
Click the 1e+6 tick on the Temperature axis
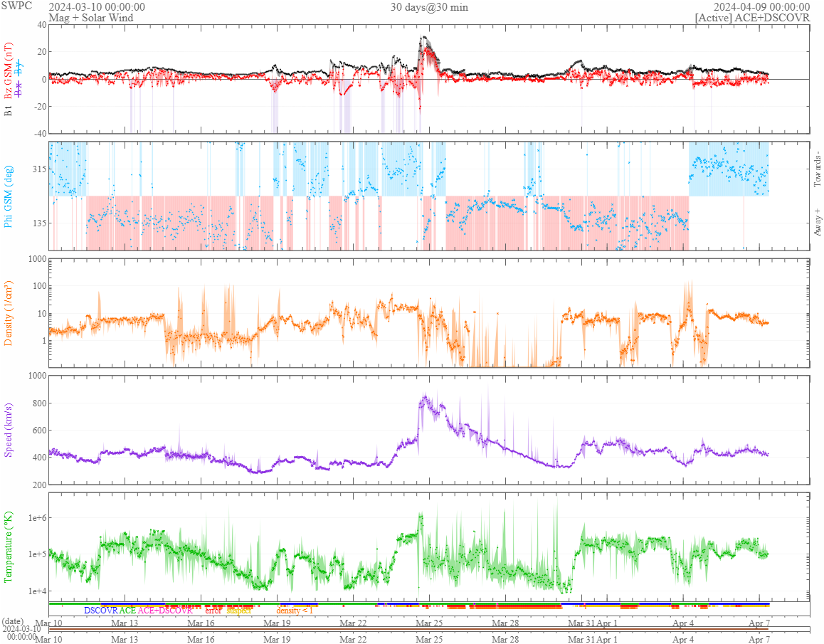pos(37,518)
